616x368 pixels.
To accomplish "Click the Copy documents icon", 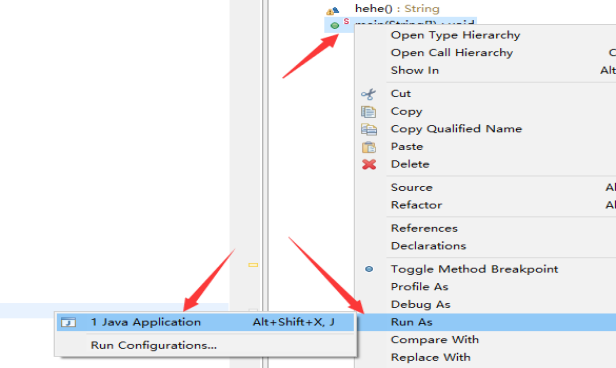I will click(368, 112).
